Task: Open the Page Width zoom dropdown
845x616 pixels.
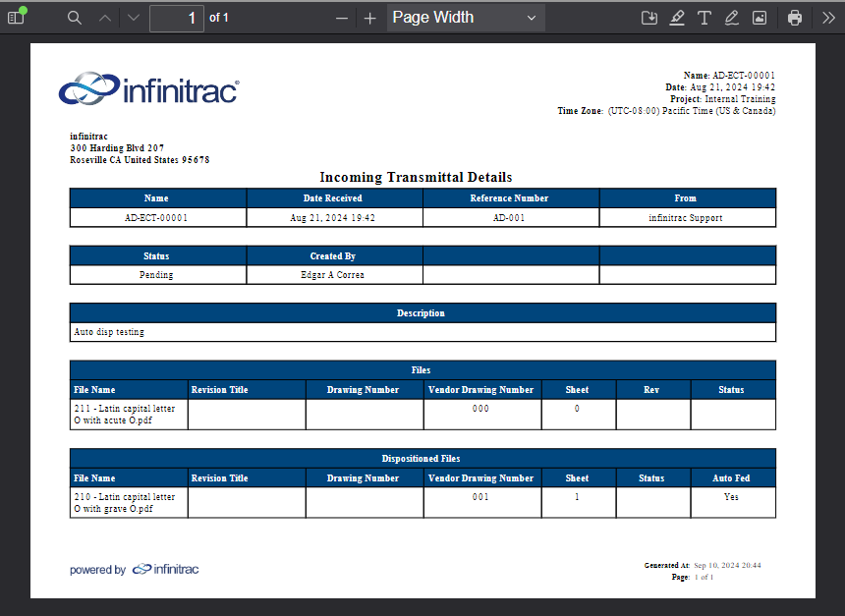Action: (x=466, y=18)
